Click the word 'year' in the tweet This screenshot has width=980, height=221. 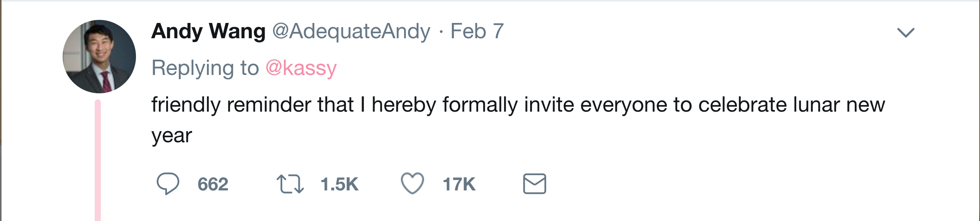[172, 136]
